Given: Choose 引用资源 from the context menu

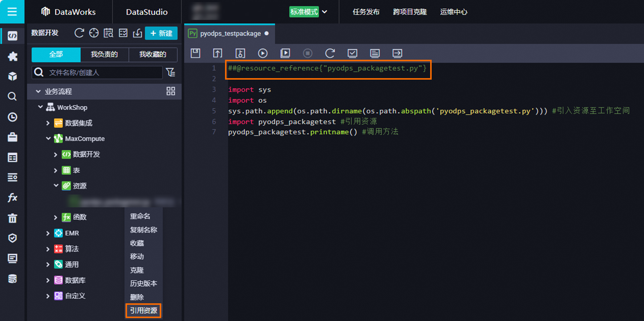Looking at the screenshot, I should point(144,311).
